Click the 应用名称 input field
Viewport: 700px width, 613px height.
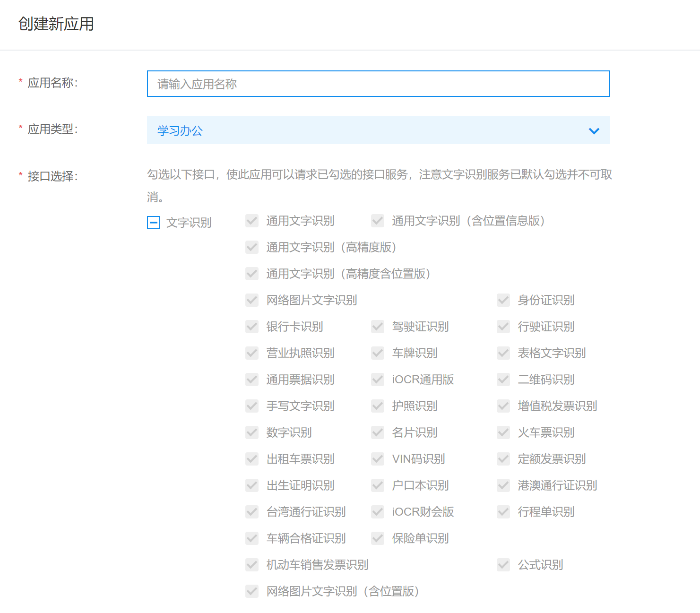378,84
